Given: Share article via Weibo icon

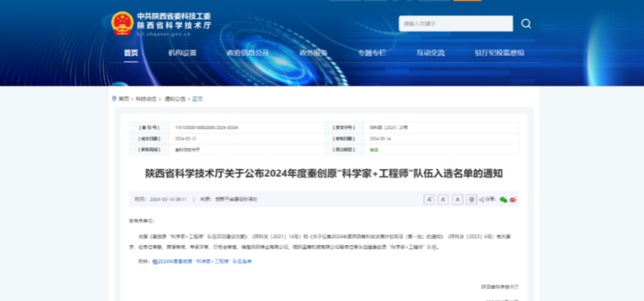Looking at the screenshot, I should (513, 200).
